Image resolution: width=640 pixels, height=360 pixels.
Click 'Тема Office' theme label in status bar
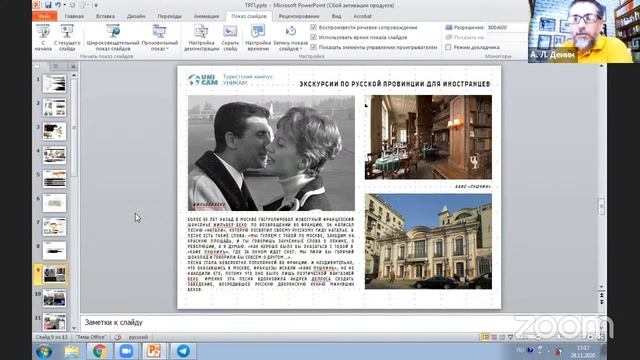[x=91, y=337]
